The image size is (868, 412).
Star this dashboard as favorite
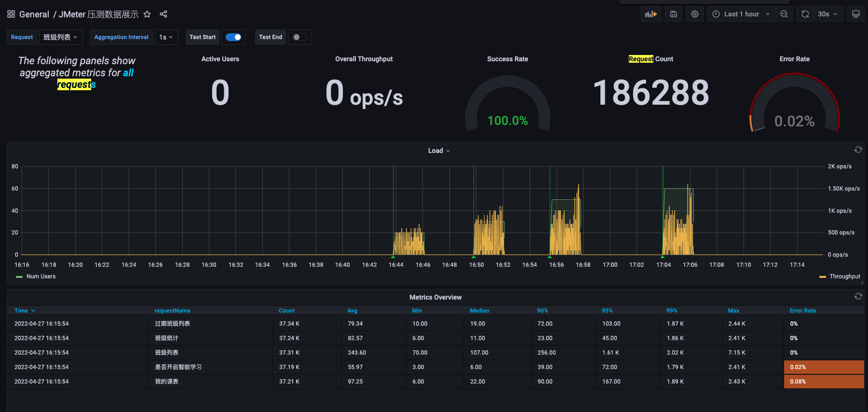(147, 14)
